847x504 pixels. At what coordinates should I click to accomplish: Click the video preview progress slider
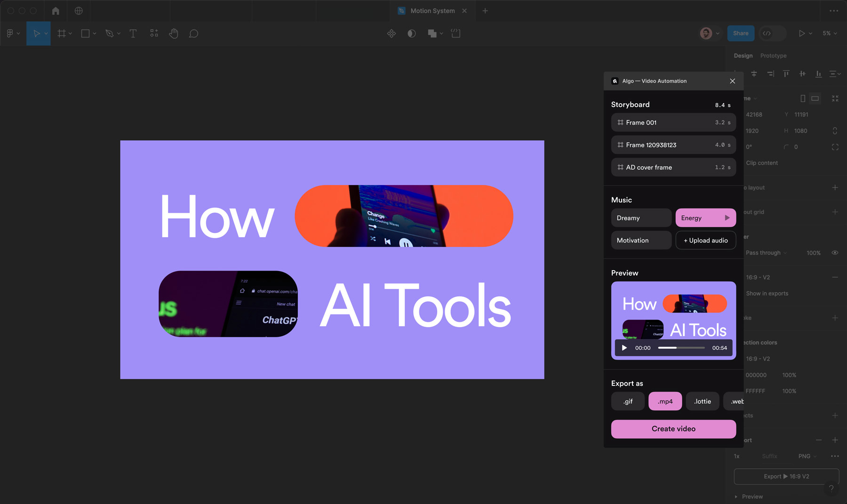tap(681, 348)
